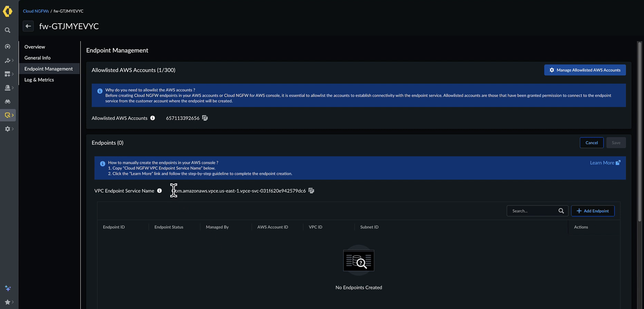Click the Allowlisted AWS Accounts (1/300) heading
Screen dimensions: 644x309
(133, 70)
